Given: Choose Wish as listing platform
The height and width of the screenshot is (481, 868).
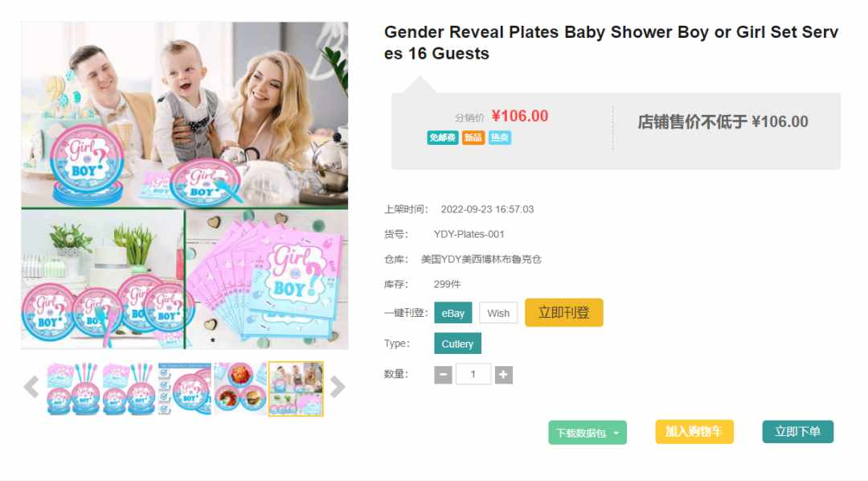Looking at the screenshot, I should (x=498, y=313).
